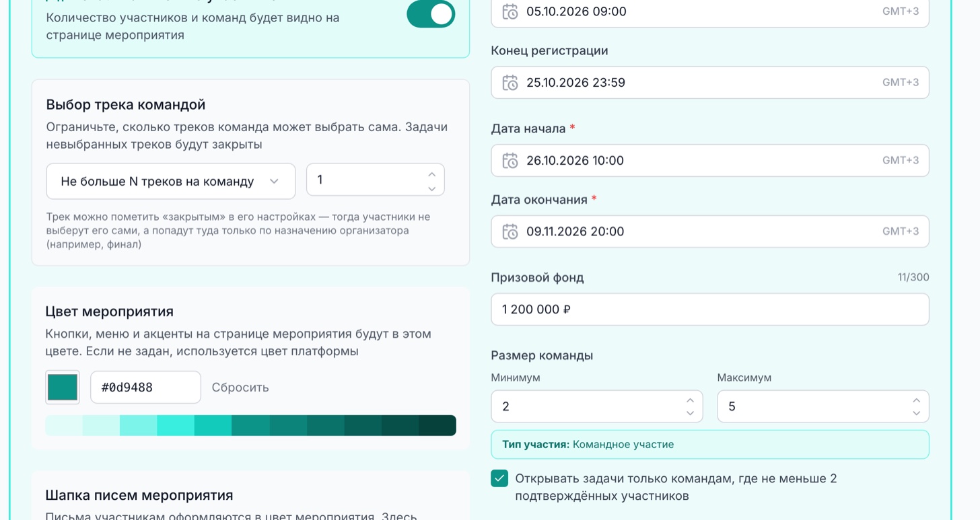Increase the track limit with the up arrow
The height and width of the screenshot is (520, 980).
[431, 174]
